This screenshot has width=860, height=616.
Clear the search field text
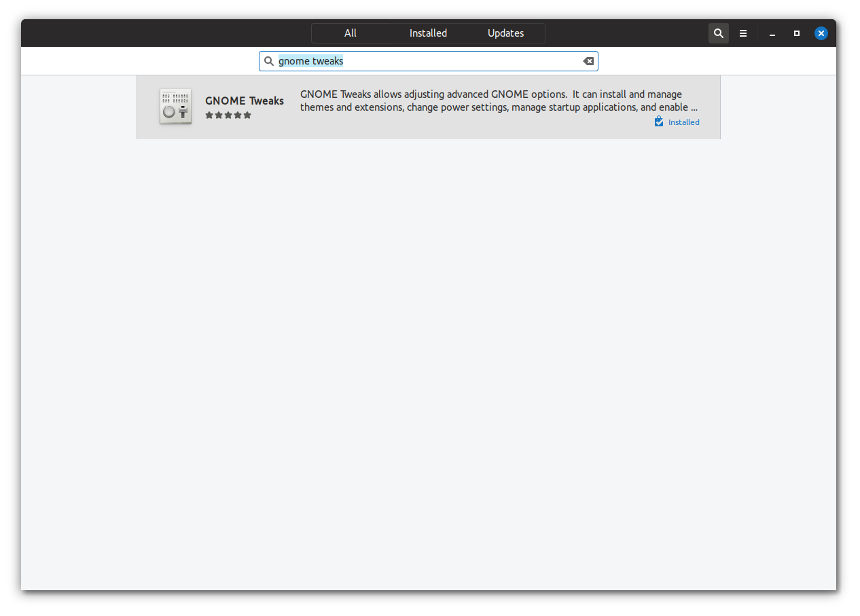pos(588,61)
